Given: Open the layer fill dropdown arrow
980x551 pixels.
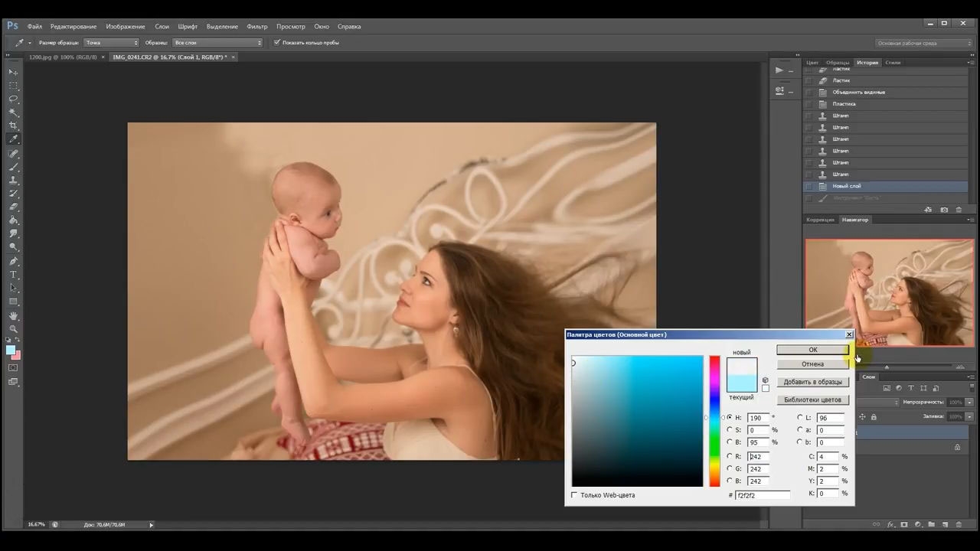Looking at the screenshot, I should pyautogui.click(x=969, y=416).
